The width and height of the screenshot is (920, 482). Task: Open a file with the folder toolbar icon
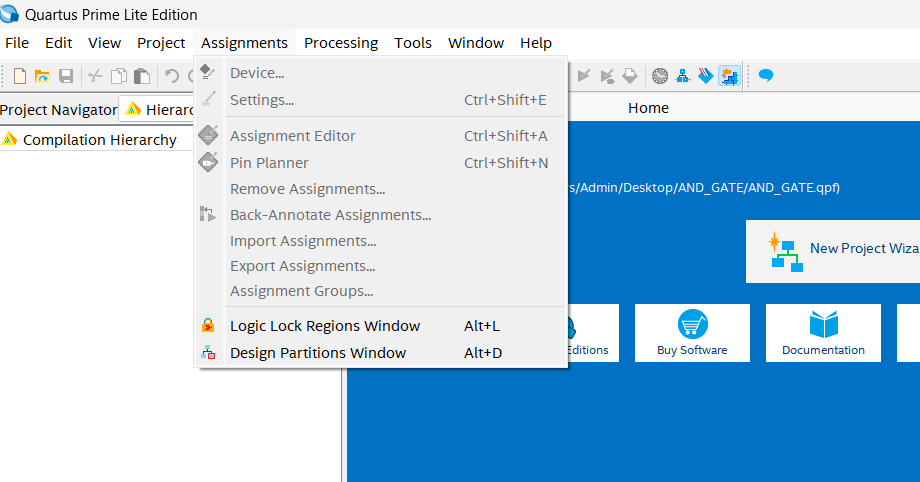click(x=42, y=76)
